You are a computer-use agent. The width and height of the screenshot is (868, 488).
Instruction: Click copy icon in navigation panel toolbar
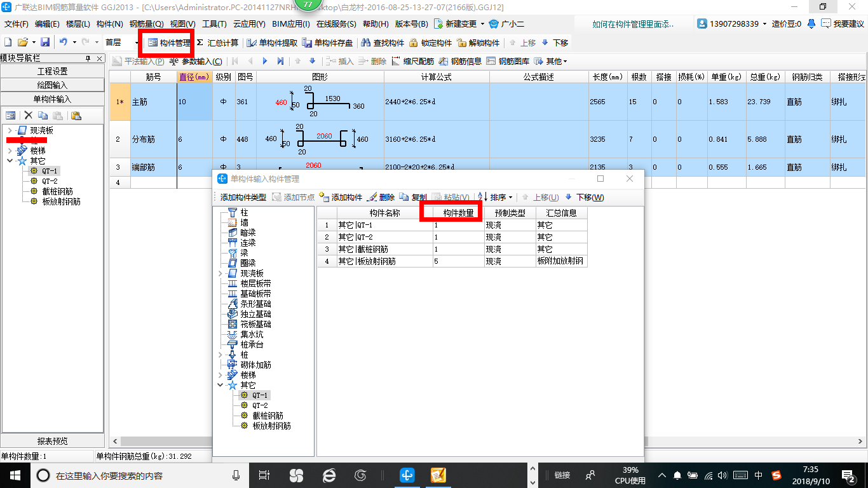[43, 115]
